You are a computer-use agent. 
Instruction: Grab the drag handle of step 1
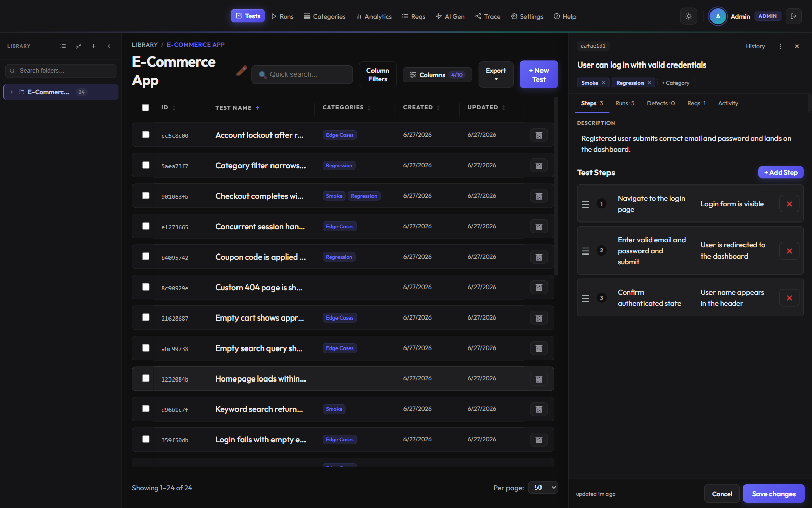click(x=586, y=204)
